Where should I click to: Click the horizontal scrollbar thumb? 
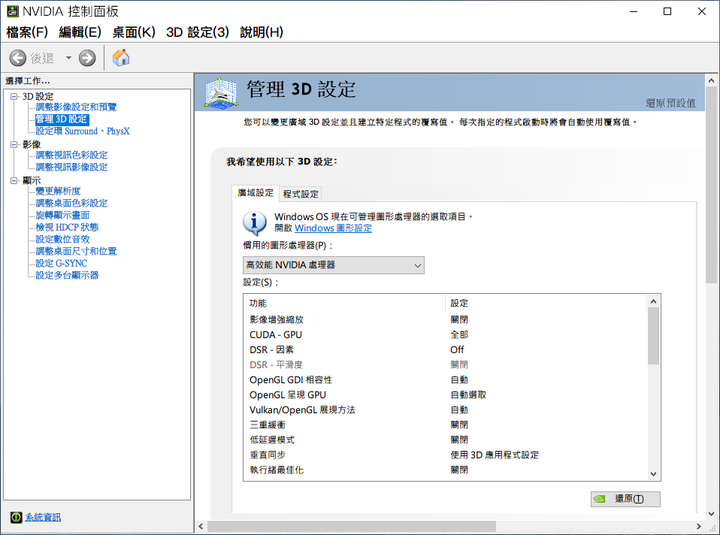click(351, 526)
